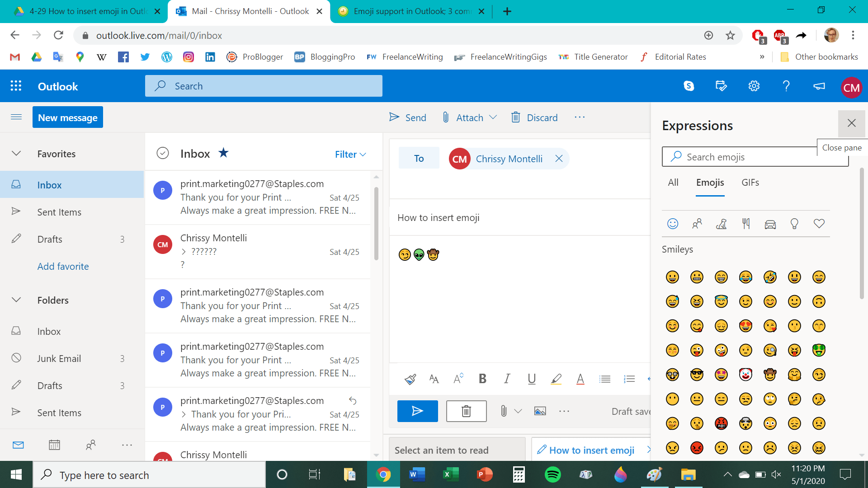Switch to the GIFs tab

click(750, 183)
